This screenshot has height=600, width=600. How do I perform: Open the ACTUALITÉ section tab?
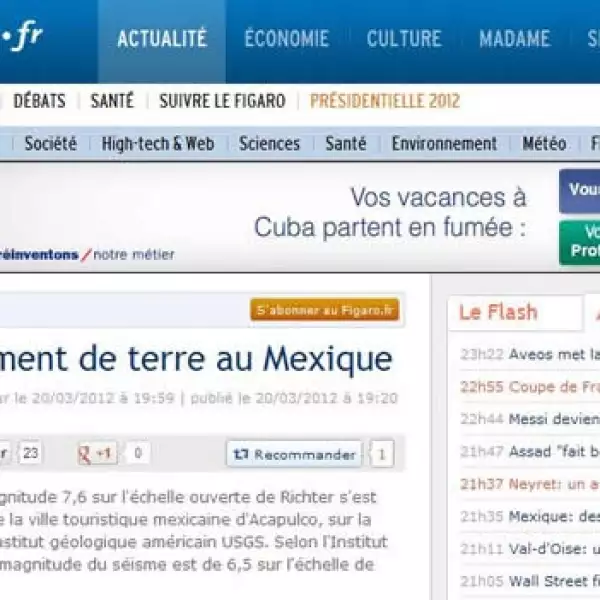[x=162, y=39]
